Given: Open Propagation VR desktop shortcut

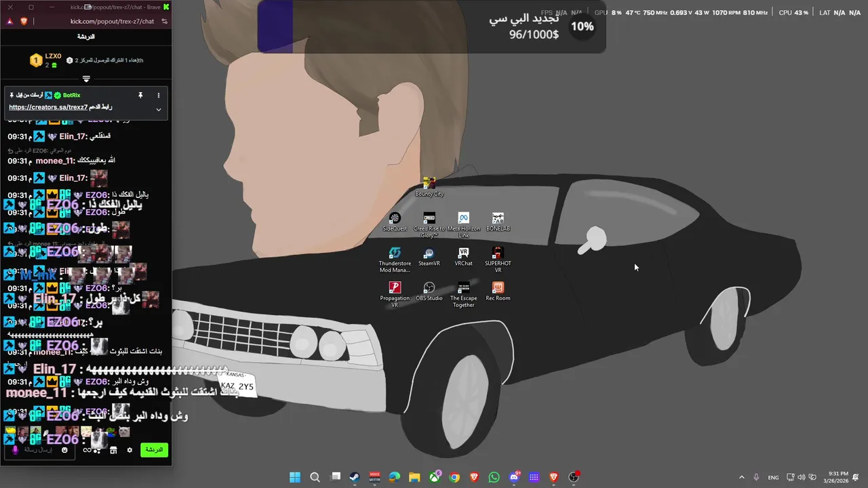Looking at the screenshot, I should pyautogui.click(x=395, y=295).
